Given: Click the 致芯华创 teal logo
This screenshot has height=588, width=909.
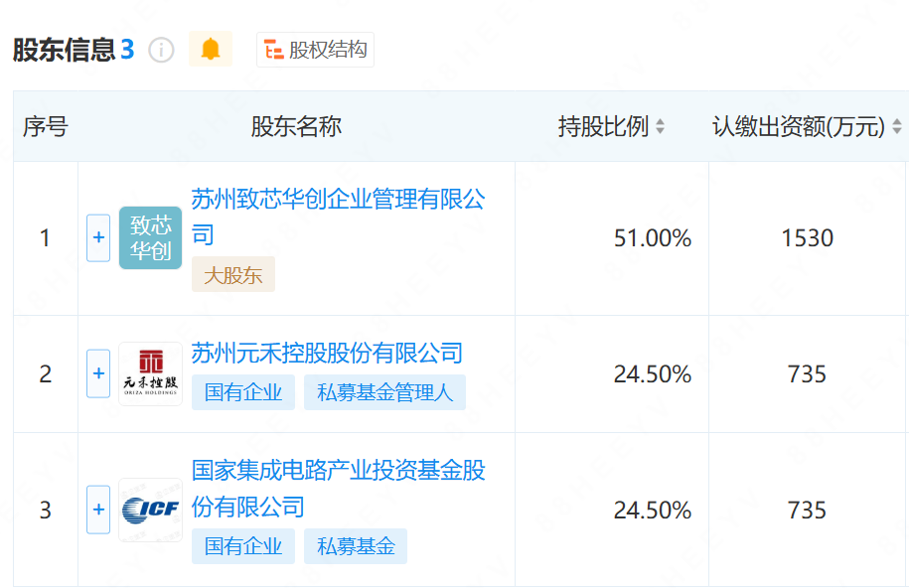Looking at the screenshot, I should click(151, 237).
